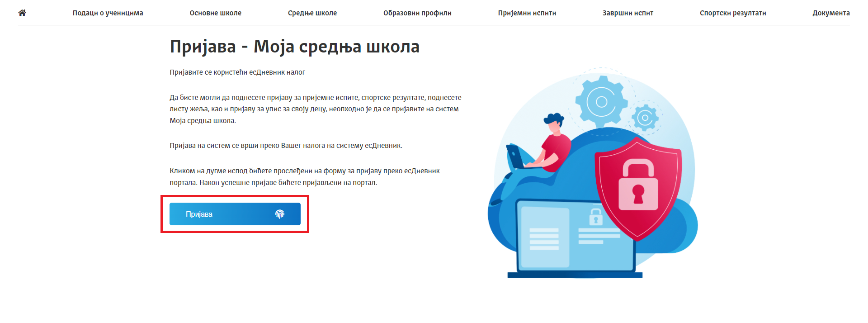Screen dimensions: 868x323
Task: Go to Средње школе section
Action: click(312, 13)
